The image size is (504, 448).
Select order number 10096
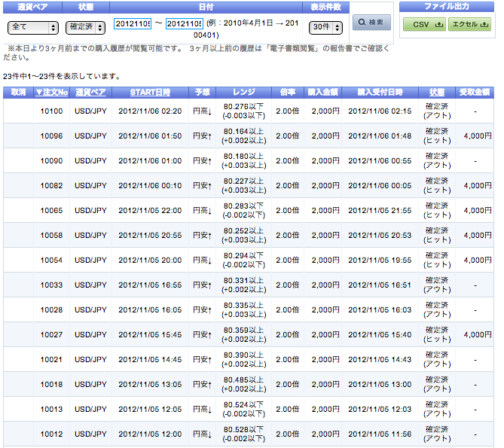pos(51,136)
